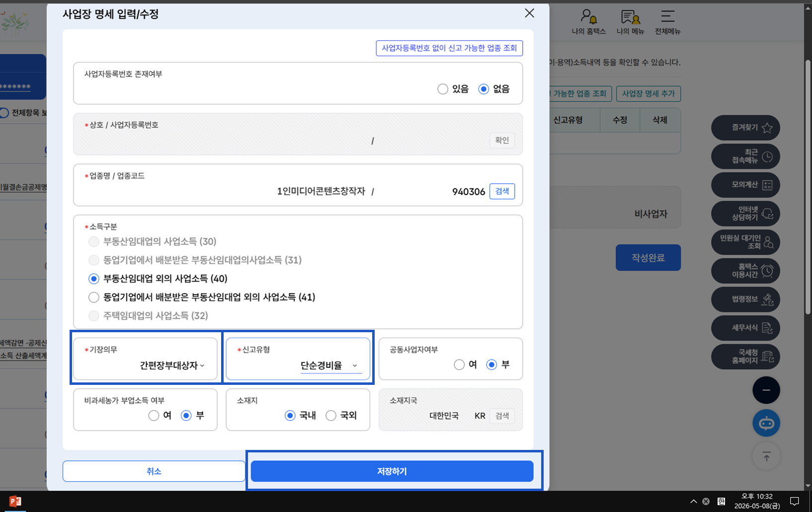The width and height of the screenshot is (812, 512).
Task: Click the 즐겨찾기 star shortcut
Action: pyautogui.click(x=745, y=128)
